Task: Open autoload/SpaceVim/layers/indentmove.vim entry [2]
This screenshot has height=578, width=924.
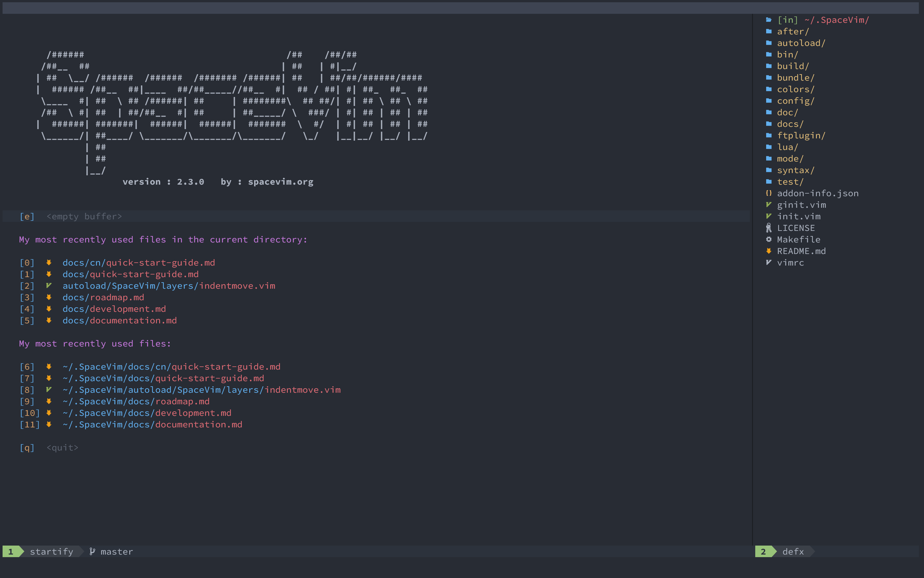Action: [169, 285]
